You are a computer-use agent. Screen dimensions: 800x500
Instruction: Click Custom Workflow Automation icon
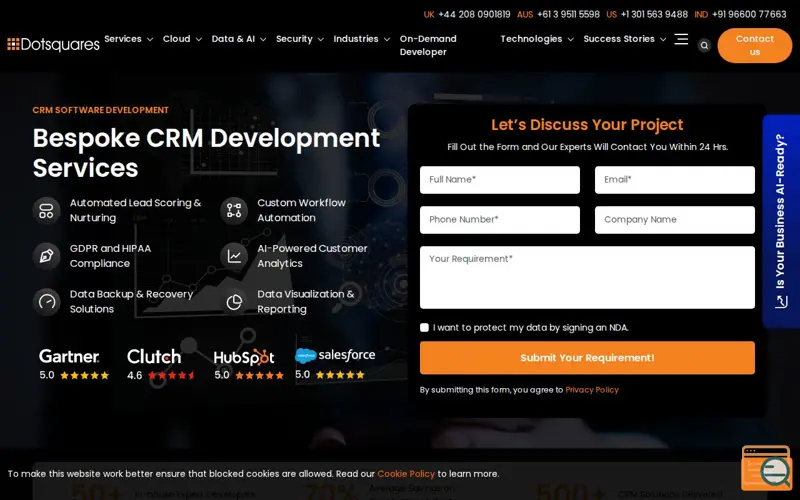[x=234, y=211]
